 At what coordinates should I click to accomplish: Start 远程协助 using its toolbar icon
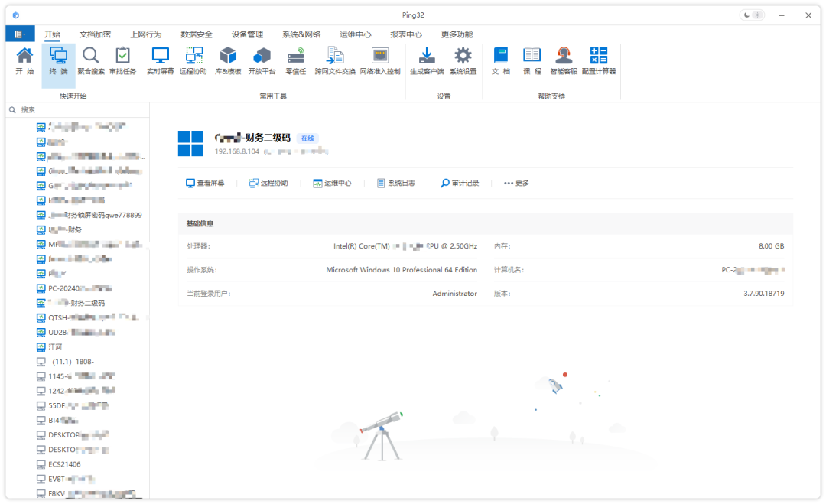click(193, 60)
